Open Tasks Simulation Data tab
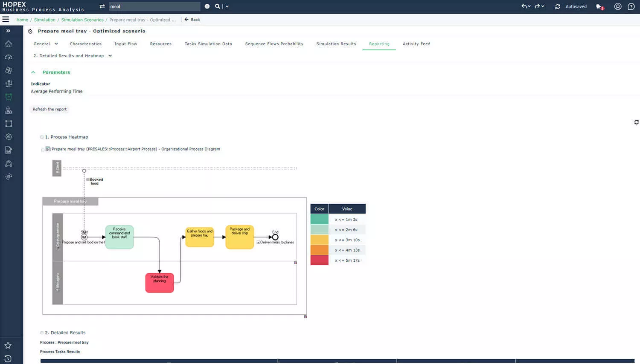This screenshot has width=640, height=364. click(208, 43)
